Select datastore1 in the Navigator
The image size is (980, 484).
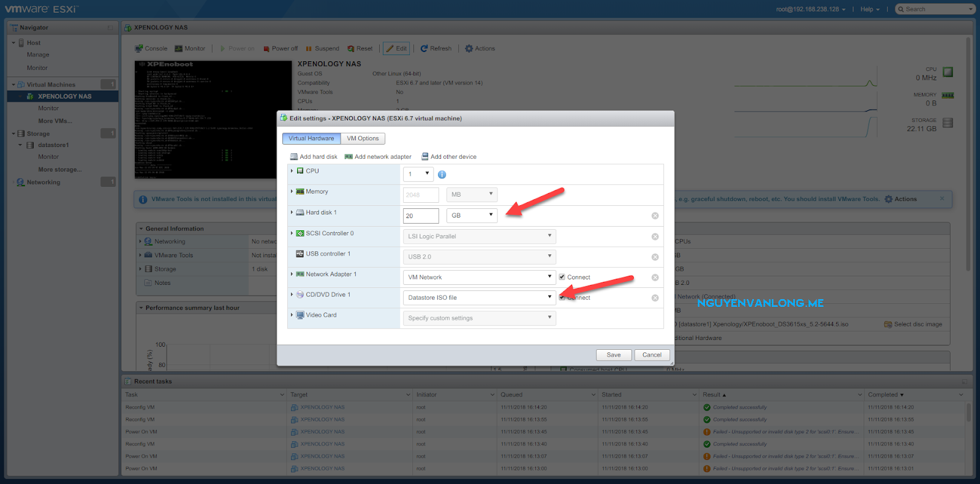[x=53, y=145]
